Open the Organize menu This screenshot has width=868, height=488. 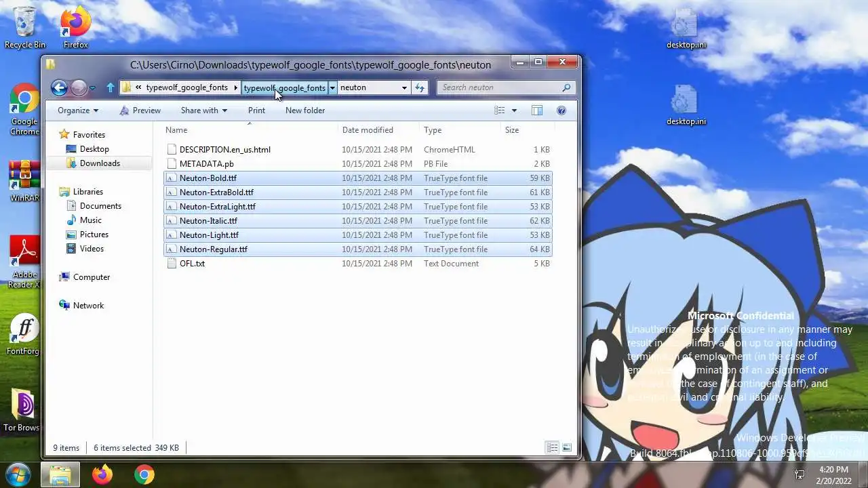(x=78, y=110)
